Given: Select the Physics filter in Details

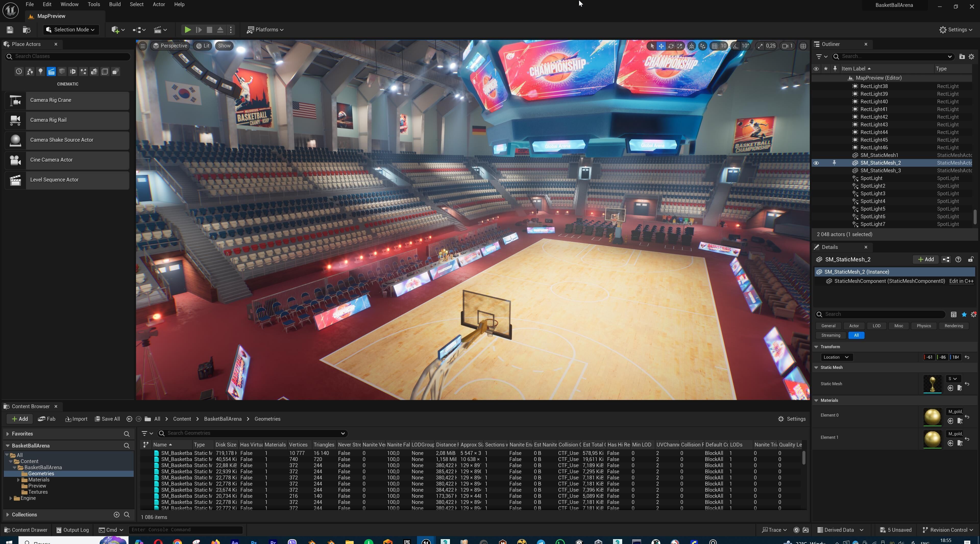Looking at the screenshot, I should [924, 326].
